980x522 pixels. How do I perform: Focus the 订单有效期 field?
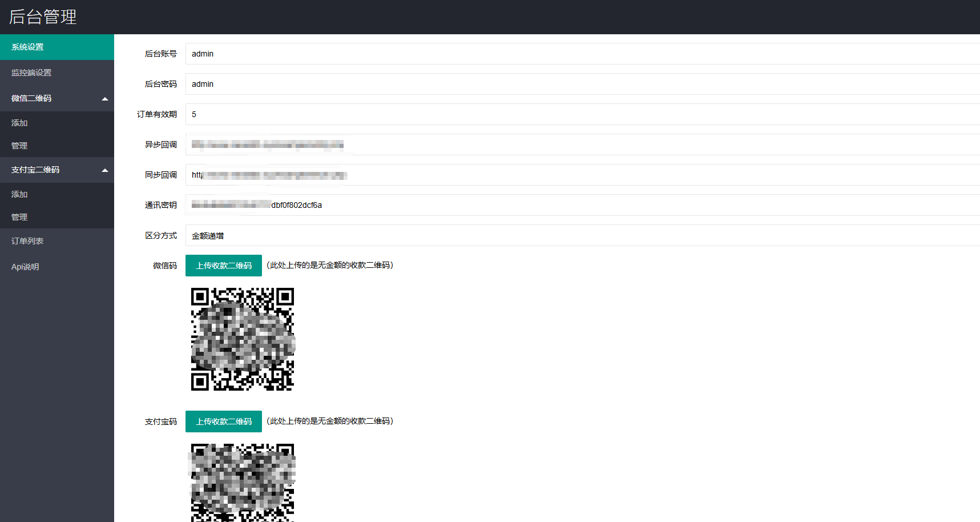pyautogui.click(x=583, y=114)
